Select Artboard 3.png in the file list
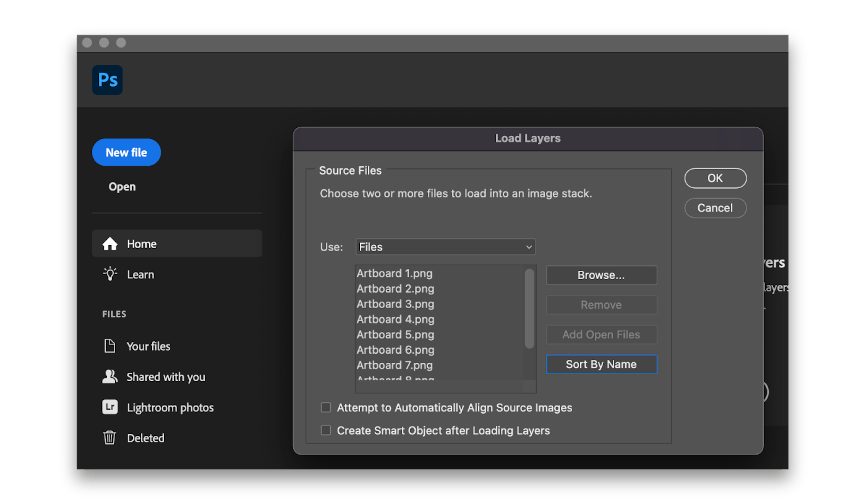The height and width of the screenshot is (504, 864). [x=395, y=304]
